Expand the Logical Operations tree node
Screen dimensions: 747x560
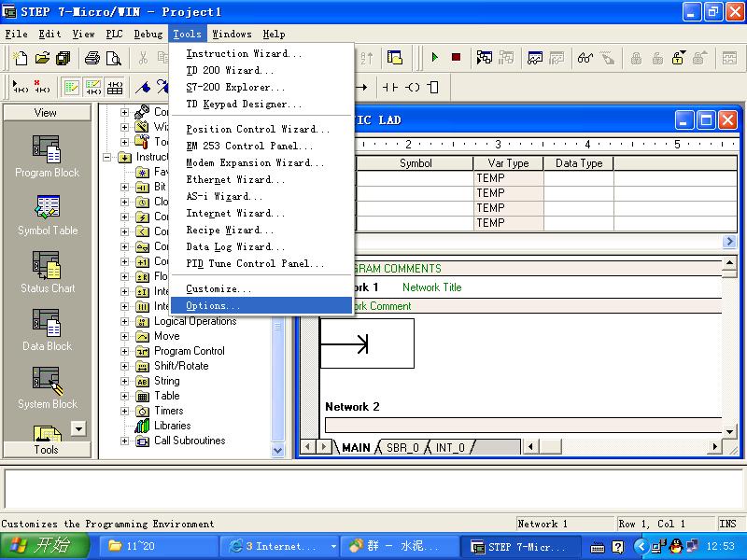click(x=124, y=321)
